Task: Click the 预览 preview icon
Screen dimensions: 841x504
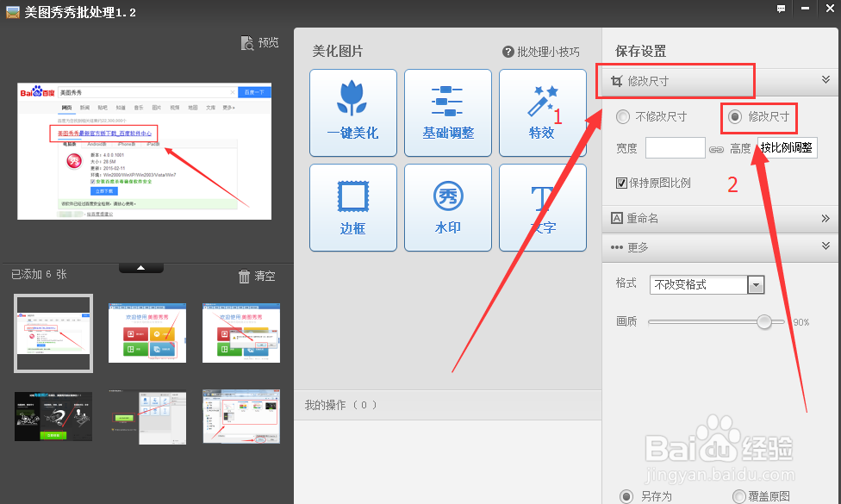Action: (247, 43)
